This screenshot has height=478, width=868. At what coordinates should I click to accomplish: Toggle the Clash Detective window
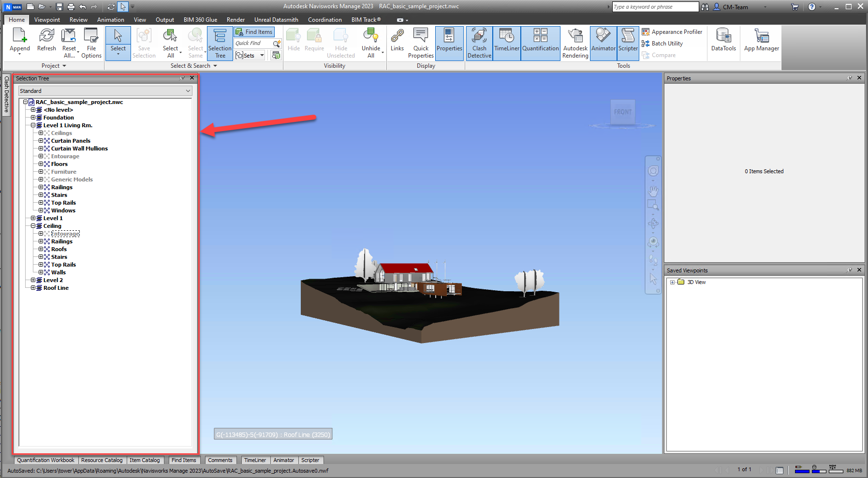[x=479, y=43]
